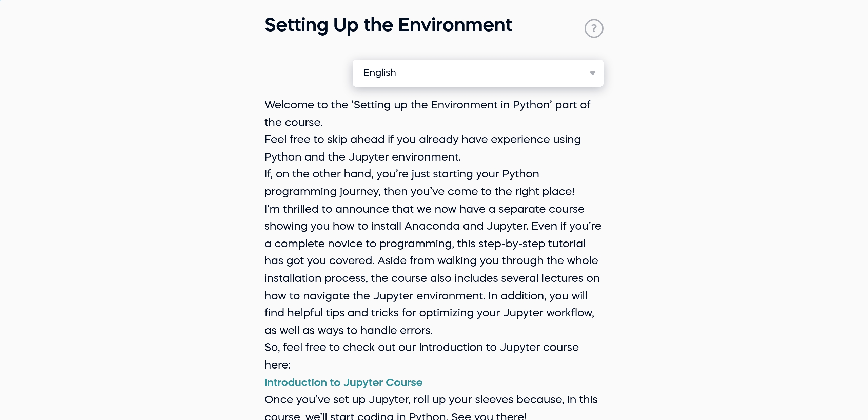Click the text mentioning Anaconda and Jupyter

(433, 226)
